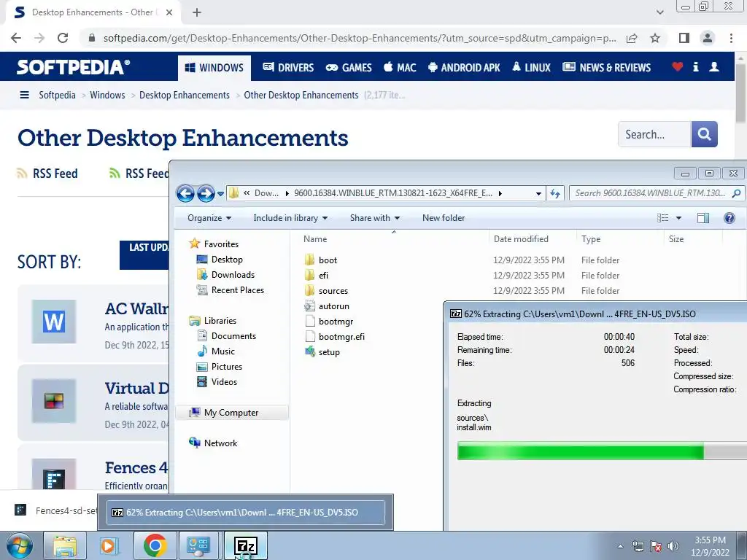
Task: Select Recent Places under Favorites
Action: (231, 290)
